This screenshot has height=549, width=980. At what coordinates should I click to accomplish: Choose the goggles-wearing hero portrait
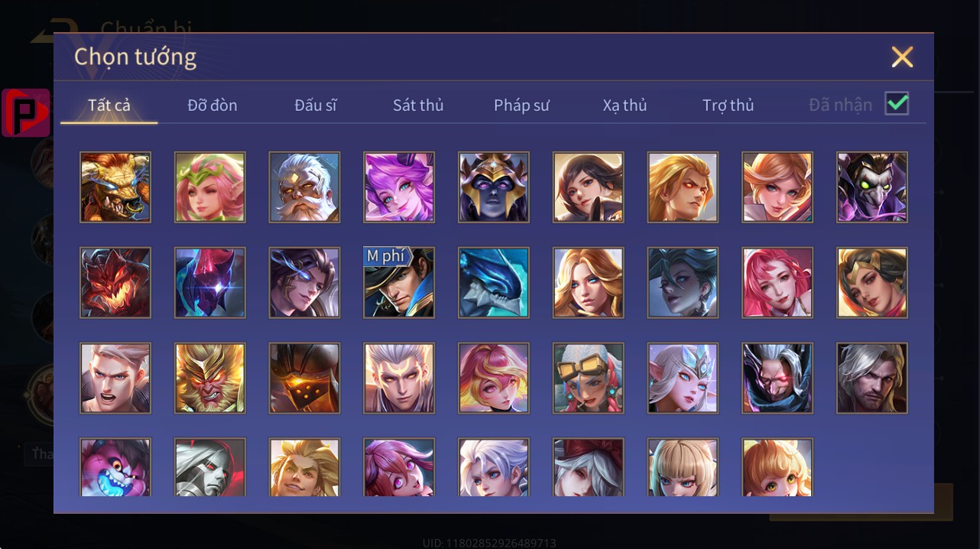[x=589, y=378]
